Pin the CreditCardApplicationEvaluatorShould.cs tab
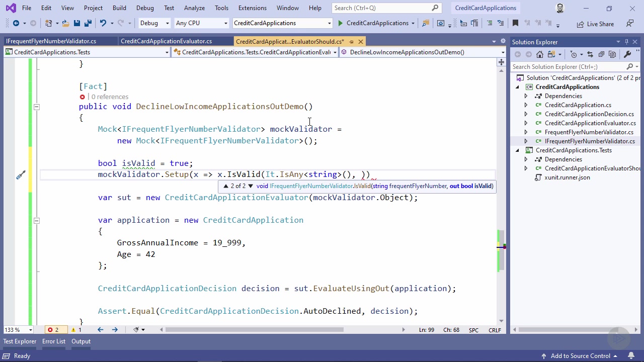This screenshot has height=362, width=644. click(x=352, y=42)
